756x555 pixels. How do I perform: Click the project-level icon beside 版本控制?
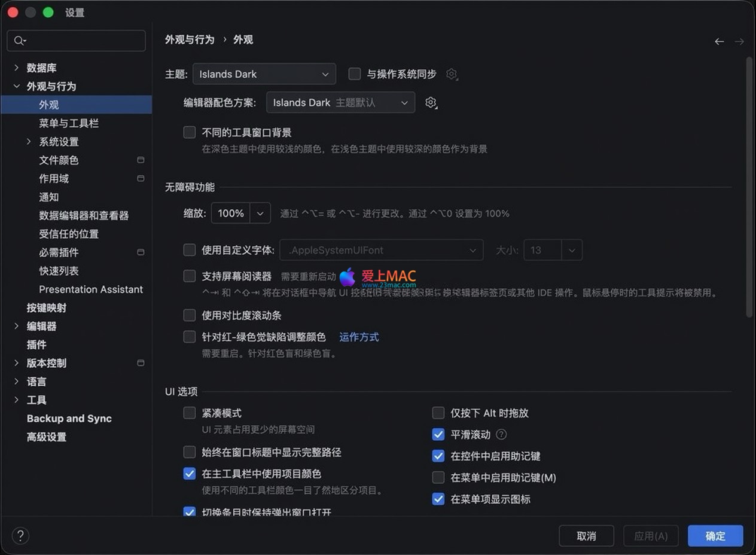tap(141, 363)
